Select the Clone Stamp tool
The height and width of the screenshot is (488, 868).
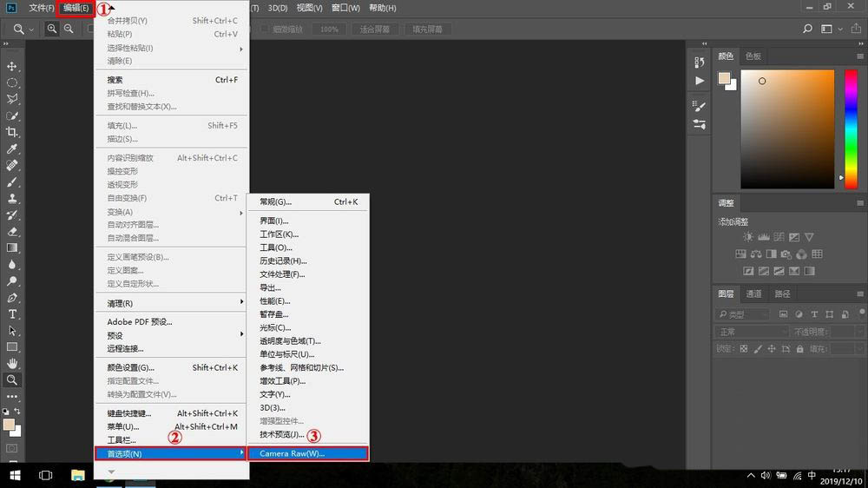click(11, 198)
